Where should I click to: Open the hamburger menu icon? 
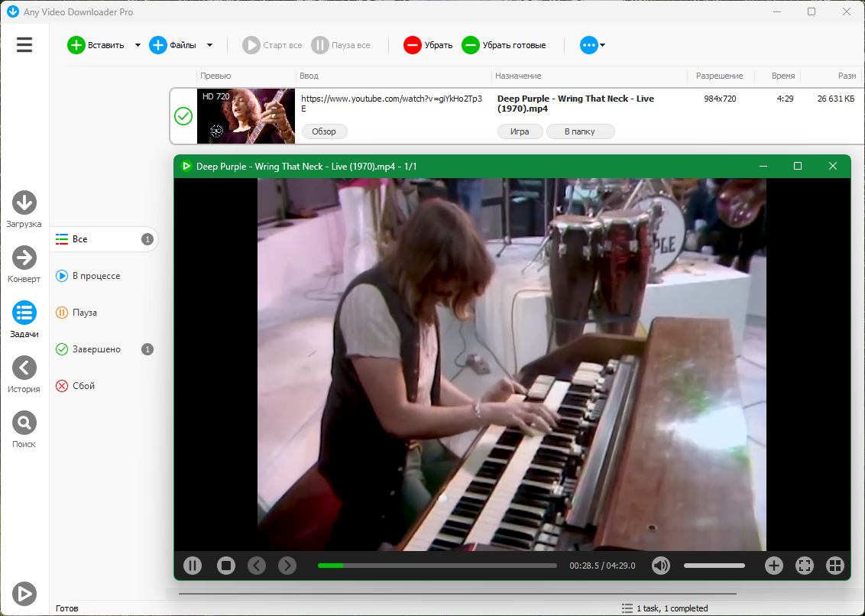point(24,44)
